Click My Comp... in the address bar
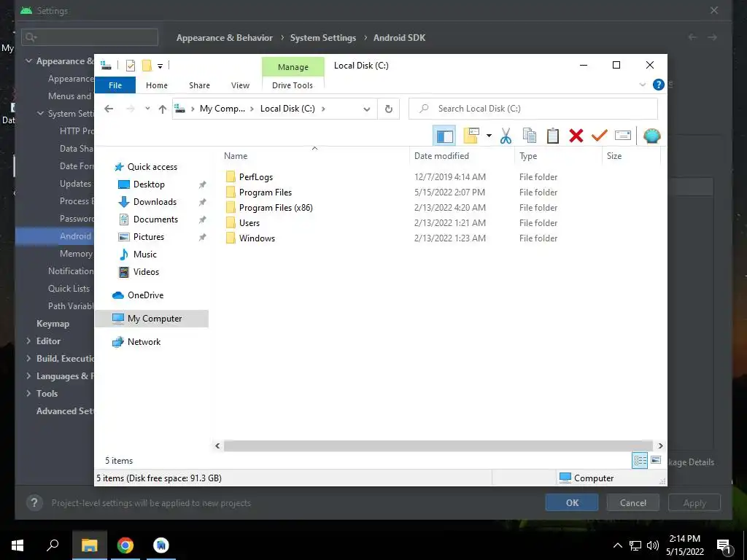Viewport: 747px width, 560px height. (222, 109)
